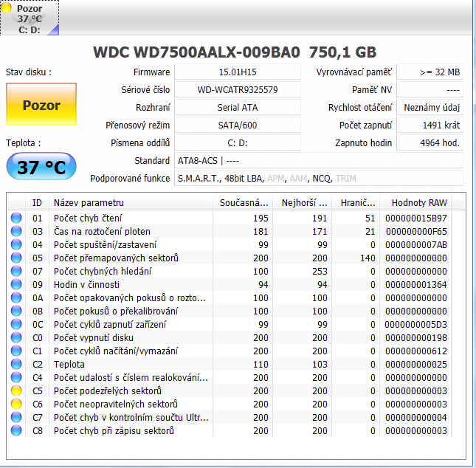476x468 pixels.
Task: Select the Počet chyb čtení row
Action: click(230, 218)
